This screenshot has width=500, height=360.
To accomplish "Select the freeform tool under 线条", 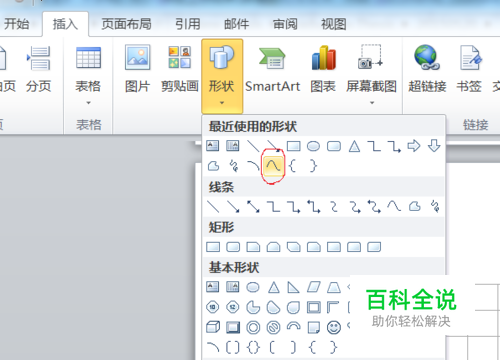I will [x=414, y=206].
